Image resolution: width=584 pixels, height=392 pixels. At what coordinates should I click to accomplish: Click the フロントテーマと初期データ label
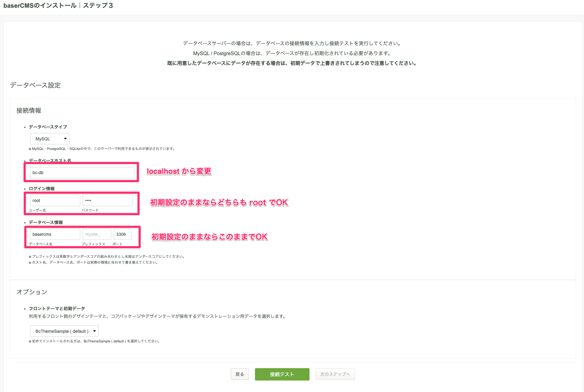57,309
